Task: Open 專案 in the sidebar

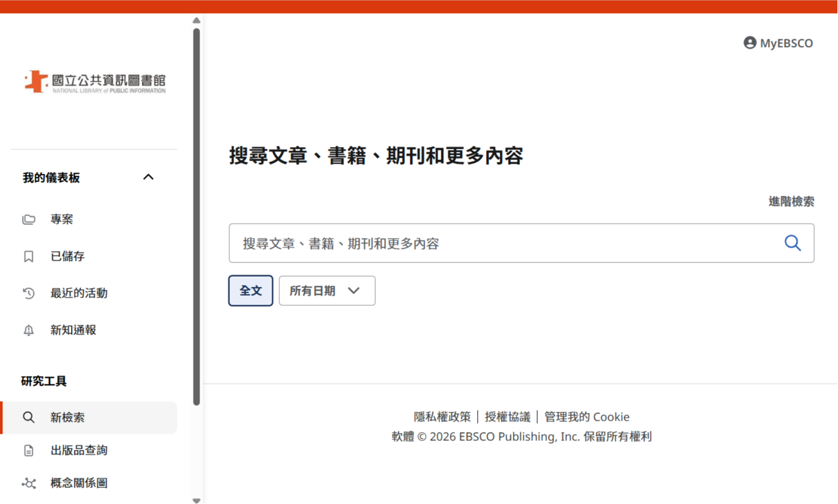Action: [62, 220]
